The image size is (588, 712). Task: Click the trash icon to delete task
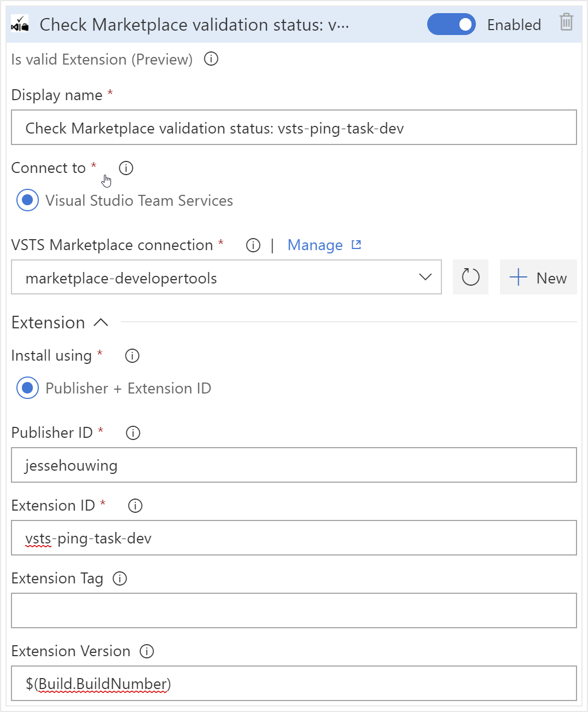(566, 22)
